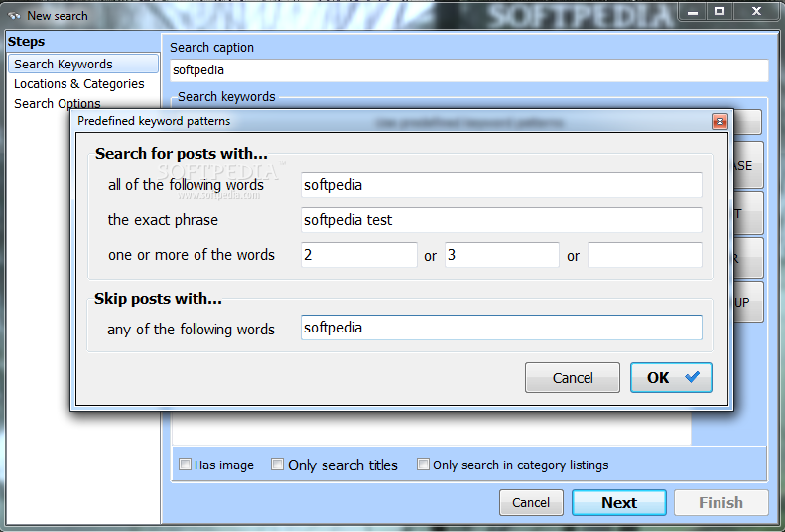Minimize the New search window
Screen dimensions: 785x532
click(x=693, y=12)
